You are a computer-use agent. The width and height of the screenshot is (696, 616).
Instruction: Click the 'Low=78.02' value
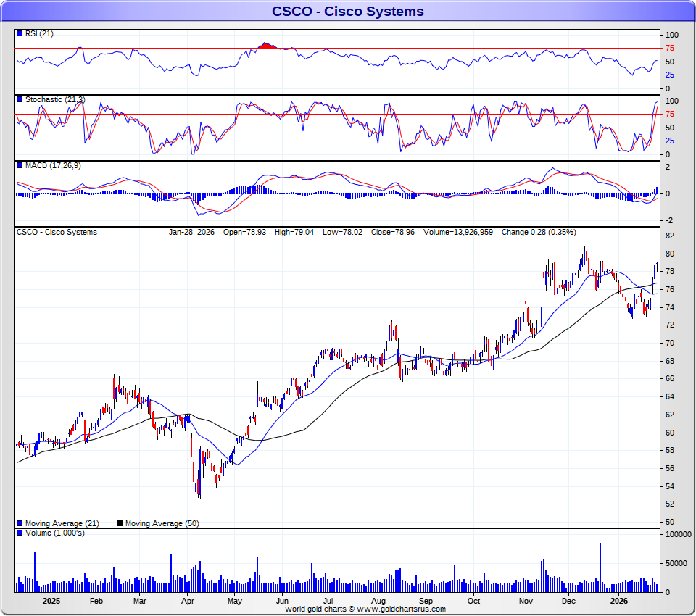pyautogui.click(x=342, y=232)
